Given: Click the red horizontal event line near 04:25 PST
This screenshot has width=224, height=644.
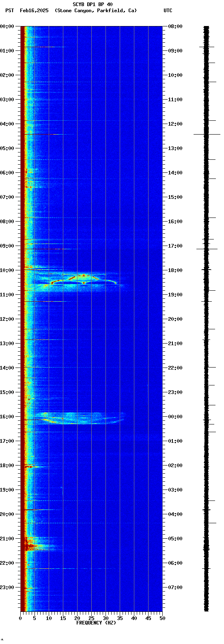Looking at the screenshot, I should tap(45, 134).
